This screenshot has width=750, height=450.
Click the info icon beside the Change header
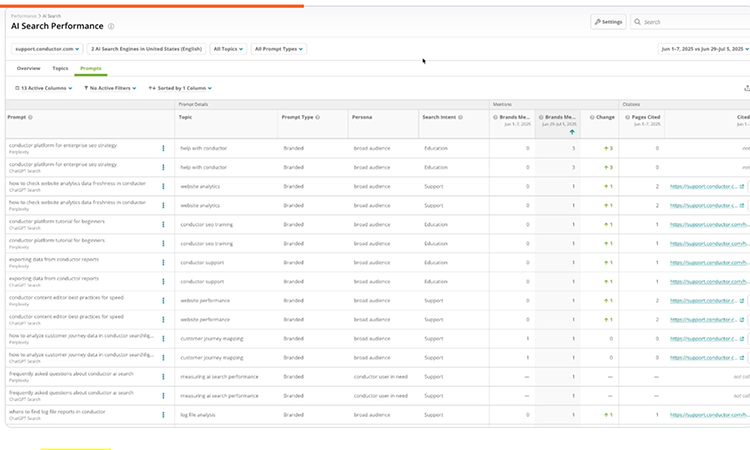(x=592, y=117)
